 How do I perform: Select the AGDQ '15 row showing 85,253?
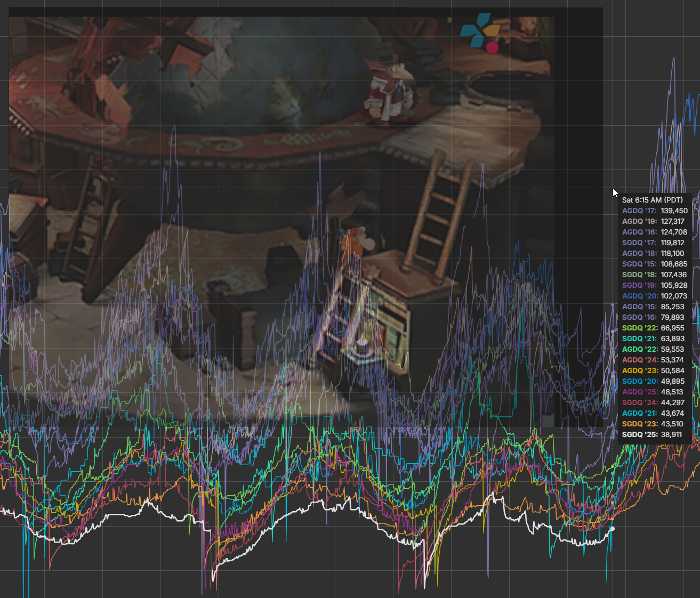[x=653, y=306]
